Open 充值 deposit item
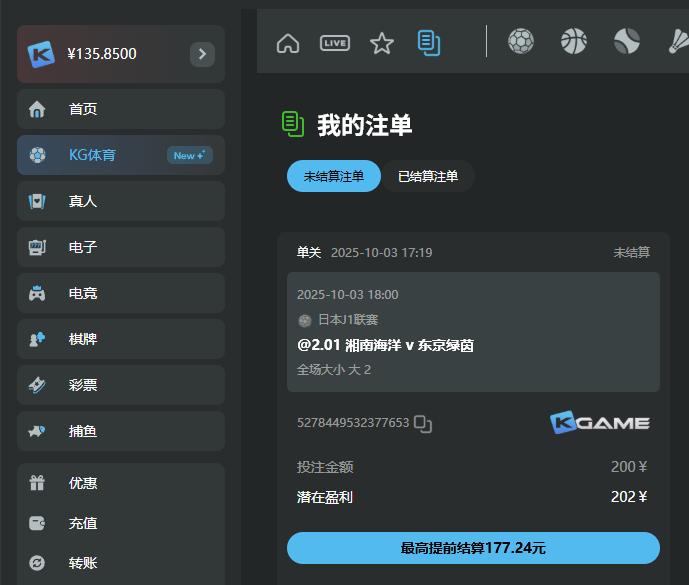 pyautogui.click(x=121, y=523)
